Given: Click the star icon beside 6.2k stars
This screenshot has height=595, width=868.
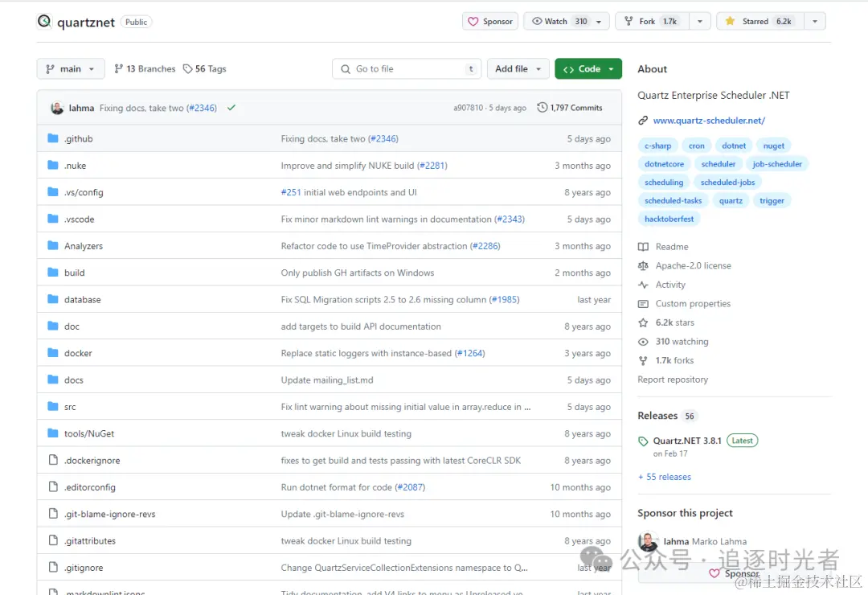Looking at the screenshot, I should (x=643, y=322).
